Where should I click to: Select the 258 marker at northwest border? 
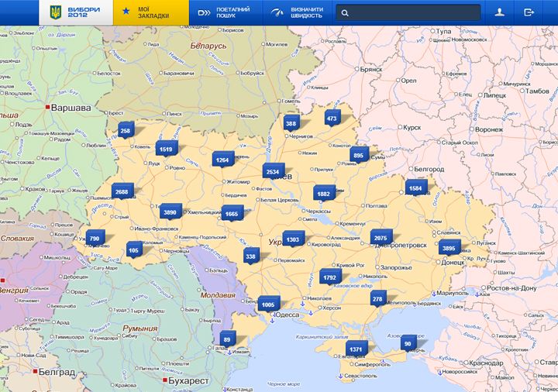pos(126,131)
